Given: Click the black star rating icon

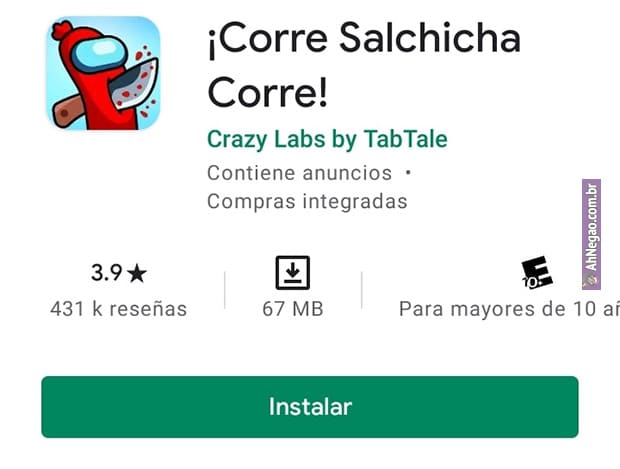Looking at the screenshot, I should coord(137,274).
